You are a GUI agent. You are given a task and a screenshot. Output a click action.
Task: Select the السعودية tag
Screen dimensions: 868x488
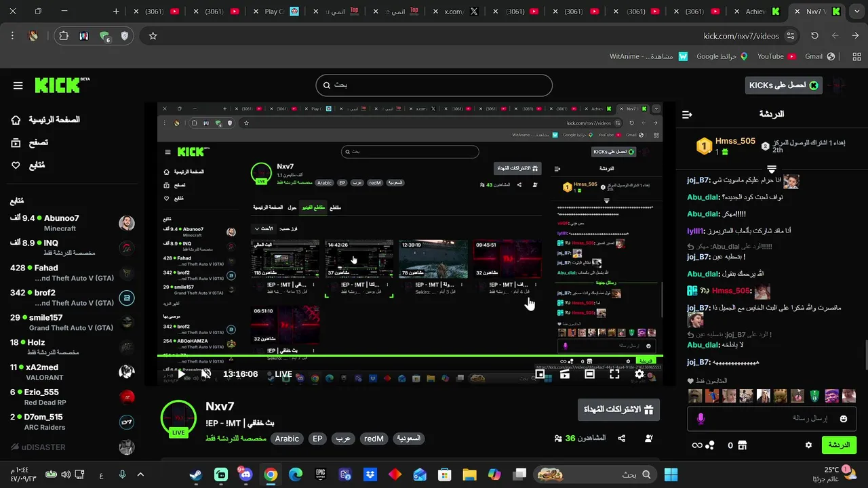coord(408,439)
